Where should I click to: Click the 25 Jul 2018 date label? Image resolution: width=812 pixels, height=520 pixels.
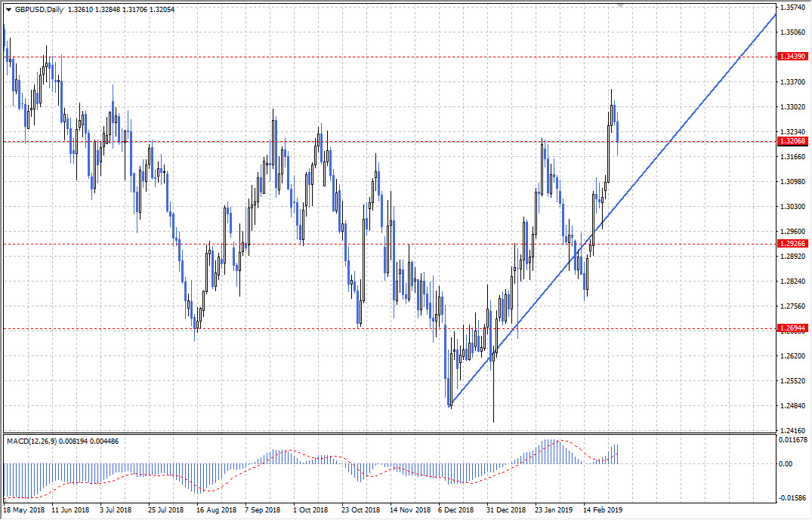pos(166,509)
